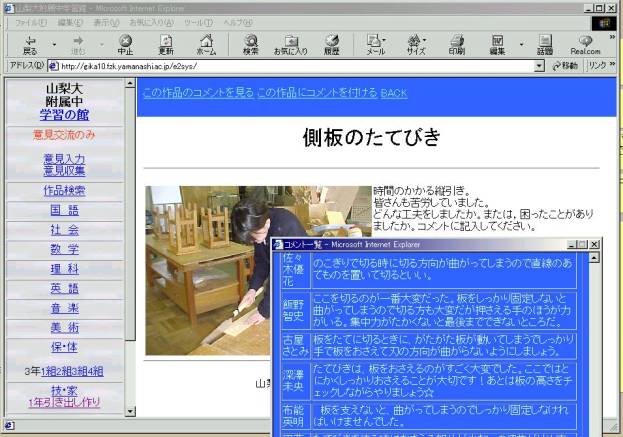This screenshot has height=437, width=623.
Task: Click the 意見入力 link
Action: tap(64, 159)
